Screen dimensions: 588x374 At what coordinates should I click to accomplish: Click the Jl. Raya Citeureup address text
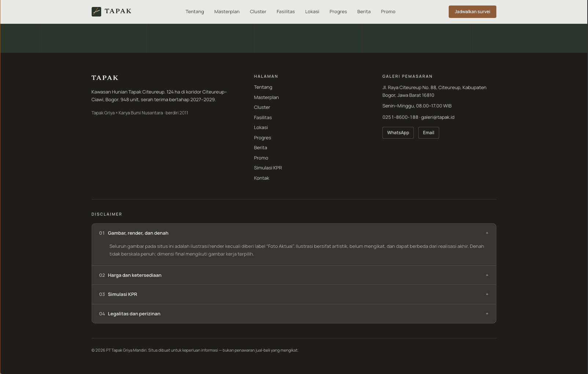pos(434,91)
